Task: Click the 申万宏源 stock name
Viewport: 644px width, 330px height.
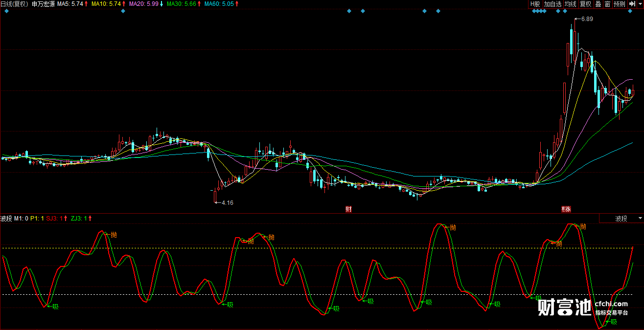Action: point(43,4)
